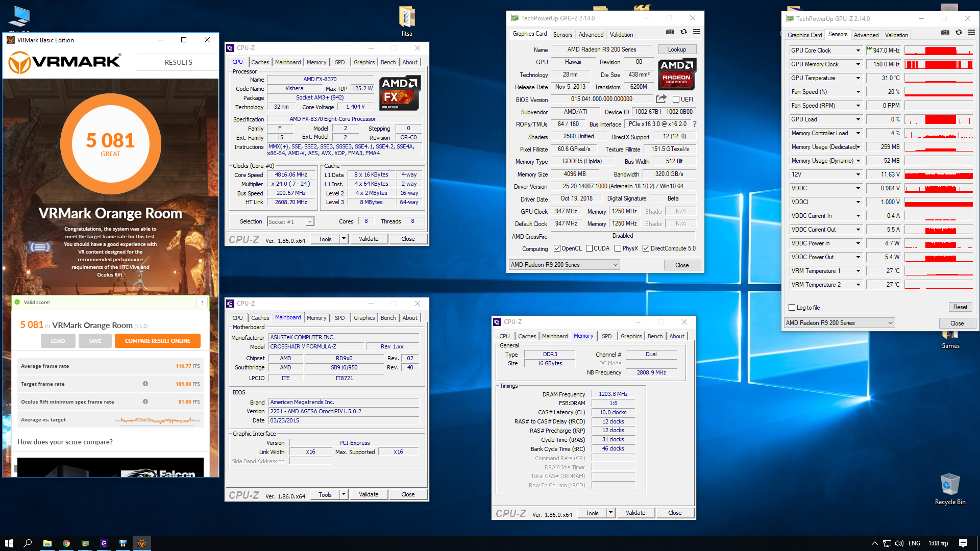The height and width of the screenshot is (551, 980).
Task: Click the ENG language indicator in taskbar
Action: [914, 543]
